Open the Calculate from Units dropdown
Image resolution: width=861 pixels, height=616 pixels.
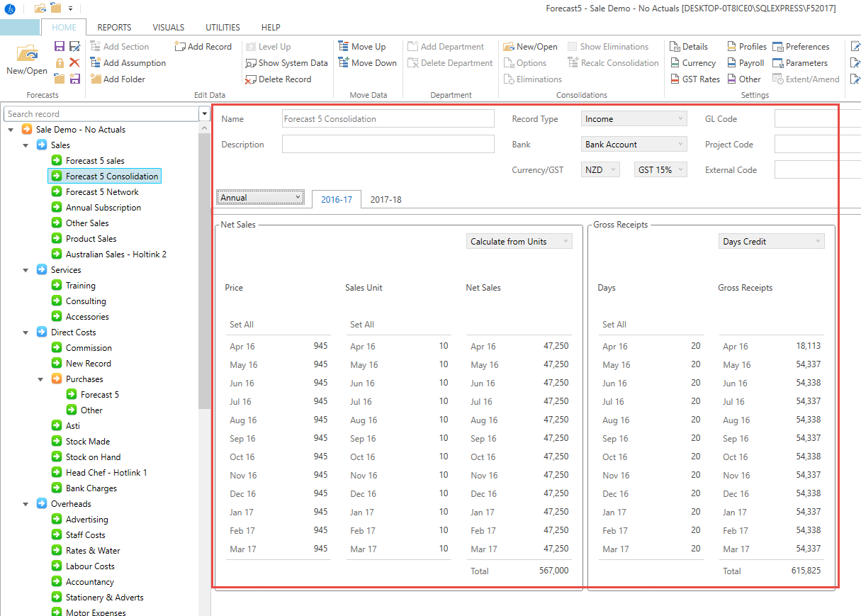(519, 242)
